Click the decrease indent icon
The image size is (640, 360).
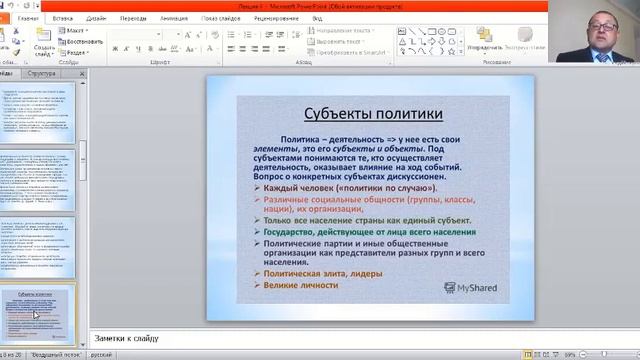click(x=269, y=35)
